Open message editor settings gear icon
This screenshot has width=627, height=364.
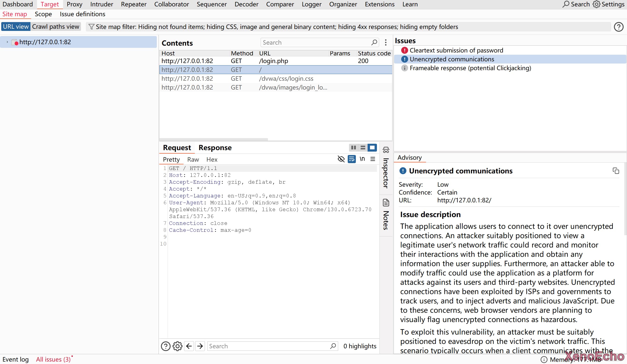[177, 346]
